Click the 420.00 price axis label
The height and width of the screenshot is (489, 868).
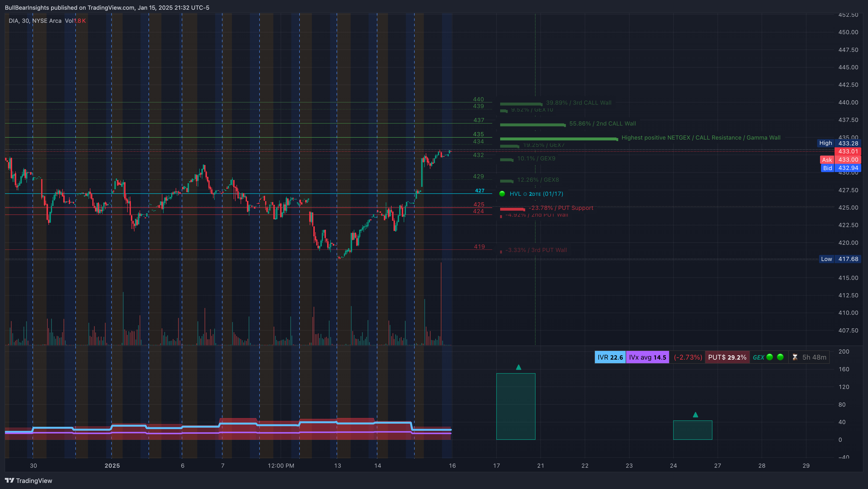pyautogui.click(x=848, y=242)
